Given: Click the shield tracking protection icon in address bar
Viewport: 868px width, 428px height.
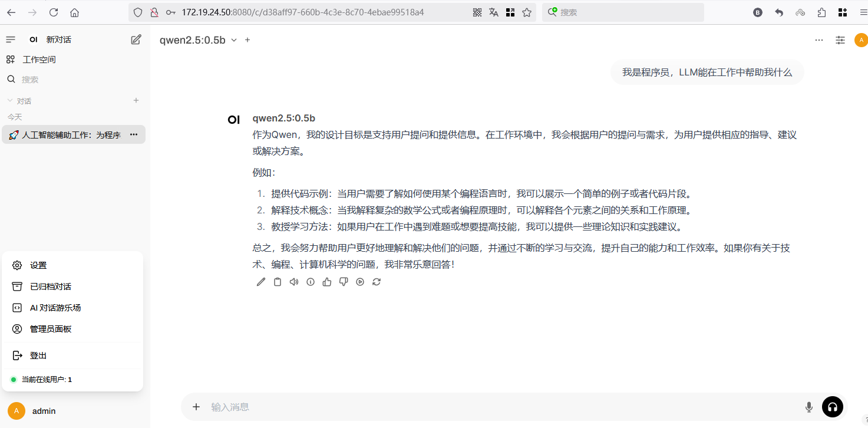Looking at the screenshot, I should pos(138,12).
